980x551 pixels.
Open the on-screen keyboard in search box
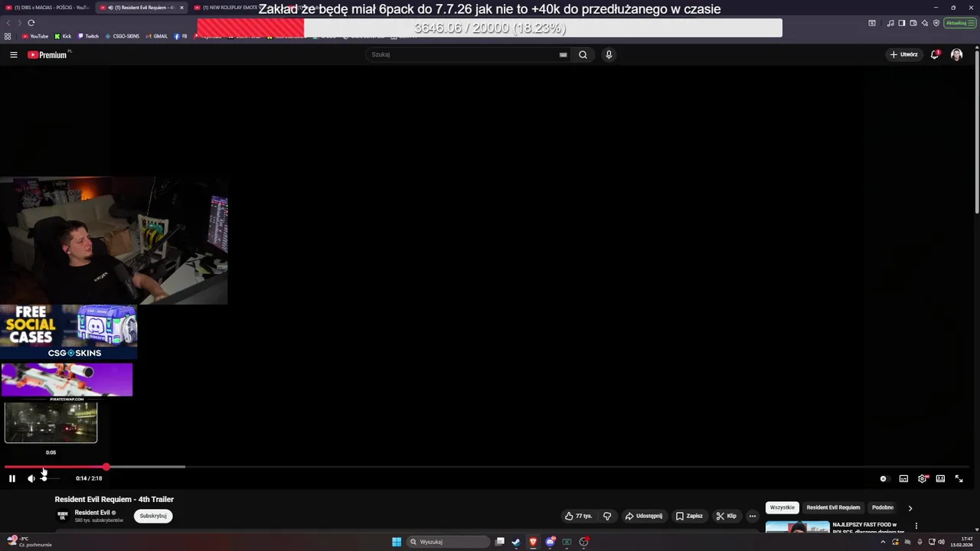pos(563,54)
